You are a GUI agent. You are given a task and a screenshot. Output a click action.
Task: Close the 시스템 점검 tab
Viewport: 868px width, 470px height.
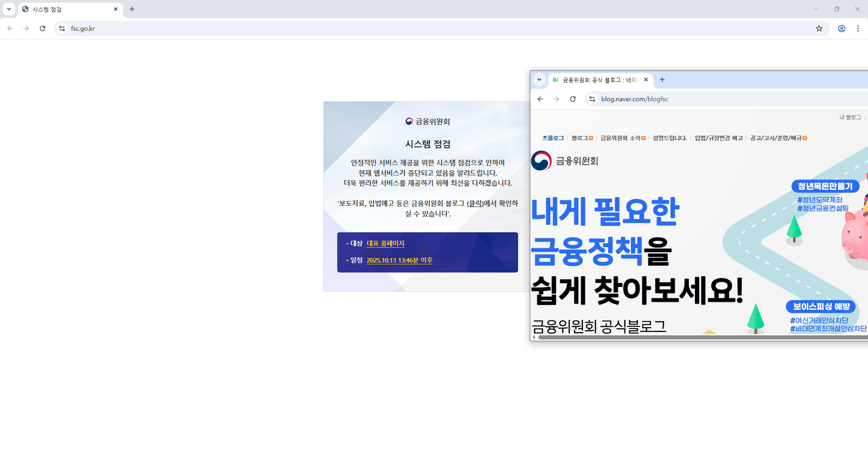[116, 9]
